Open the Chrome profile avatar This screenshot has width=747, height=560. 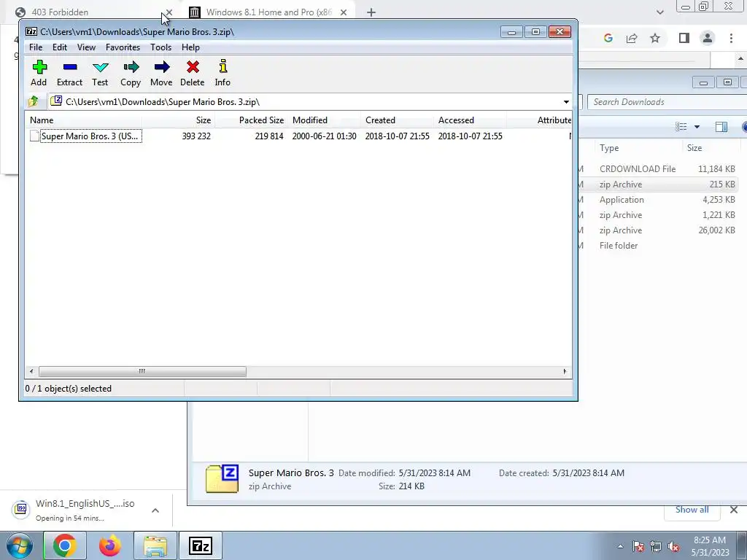pyautogui.click(x=708, y=38)
